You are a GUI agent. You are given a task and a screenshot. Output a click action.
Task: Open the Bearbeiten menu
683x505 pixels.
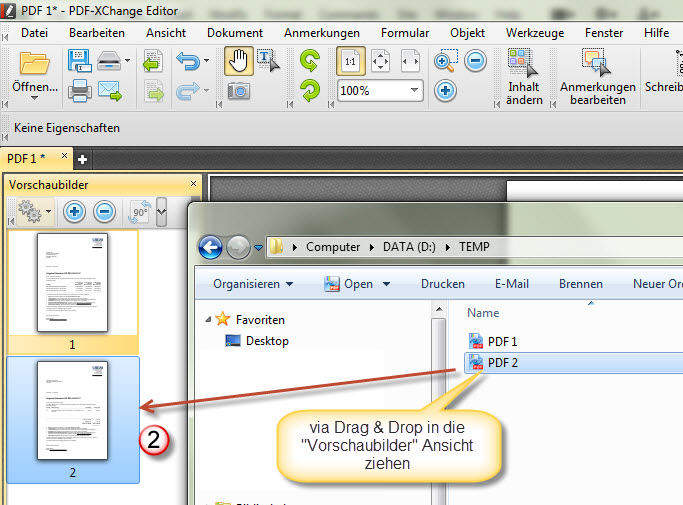(x=97, y=33)
